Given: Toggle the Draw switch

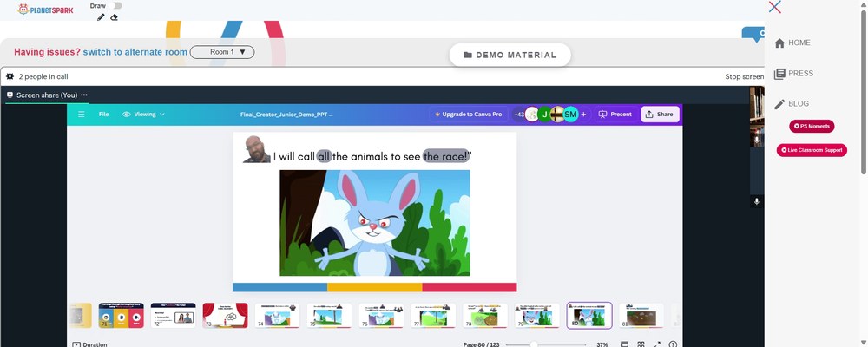Looking at the screenshot, I should [x=115, y=5].
